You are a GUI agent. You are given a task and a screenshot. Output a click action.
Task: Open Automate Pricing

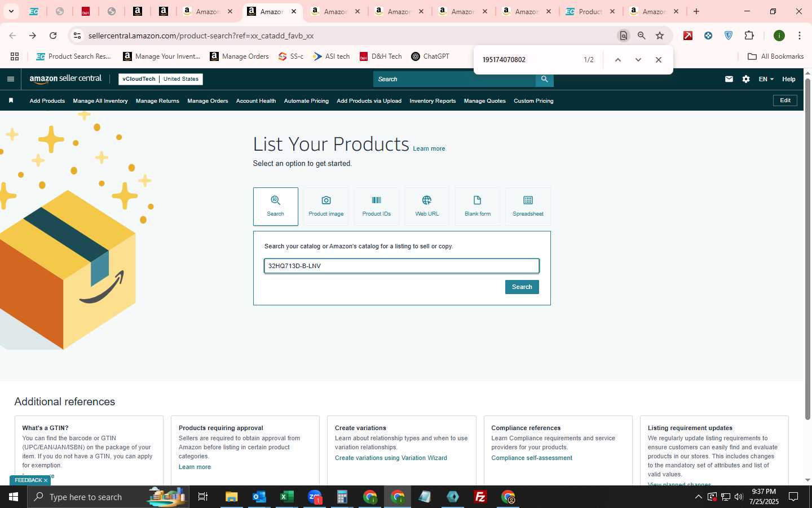(306, 101)
